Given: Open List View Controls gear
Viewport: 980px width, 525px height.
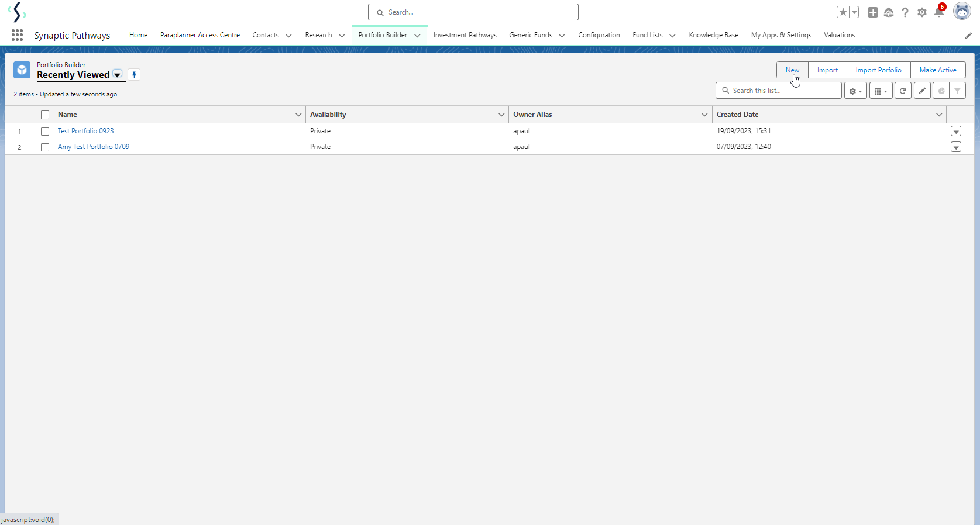Looking at the screenshot, I should pos(855,91).
